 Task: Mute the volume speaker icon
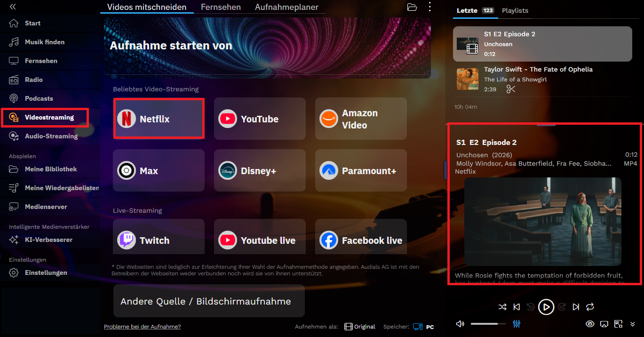pyautogui.click(x=460, y=324)
